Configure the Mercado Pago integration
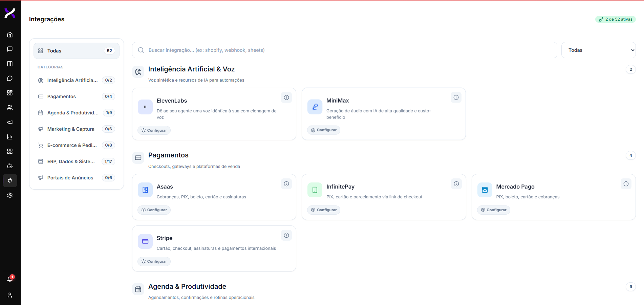Image resolution: width=644 pixels, height=305 pixels. click(494, 210)
